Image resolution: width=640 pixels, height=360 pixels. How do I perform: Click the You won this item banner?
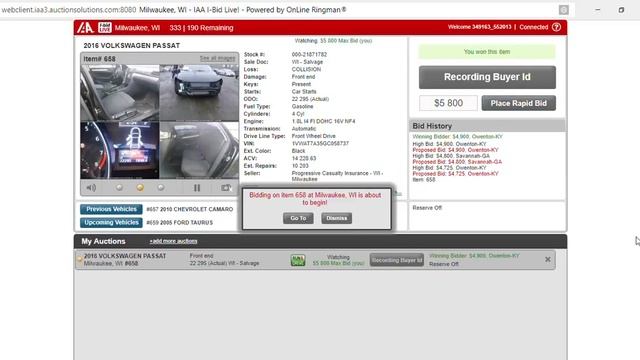tap(487, 52)
